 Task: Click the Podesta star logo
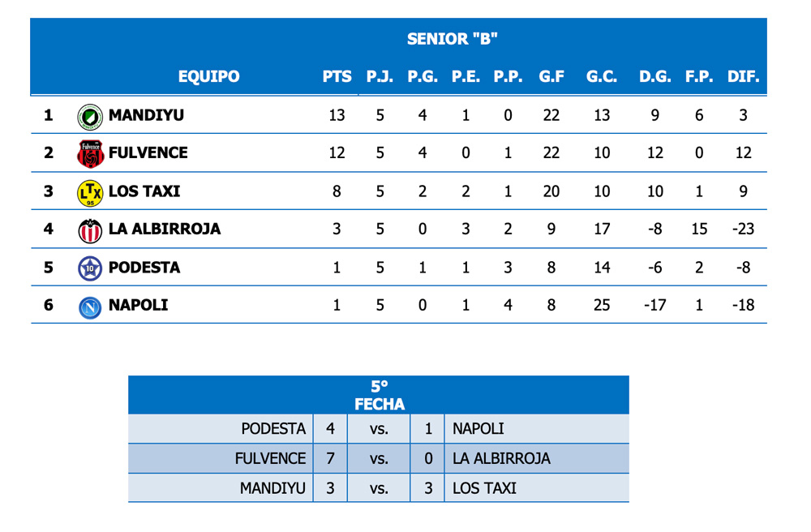click(89, 268)
